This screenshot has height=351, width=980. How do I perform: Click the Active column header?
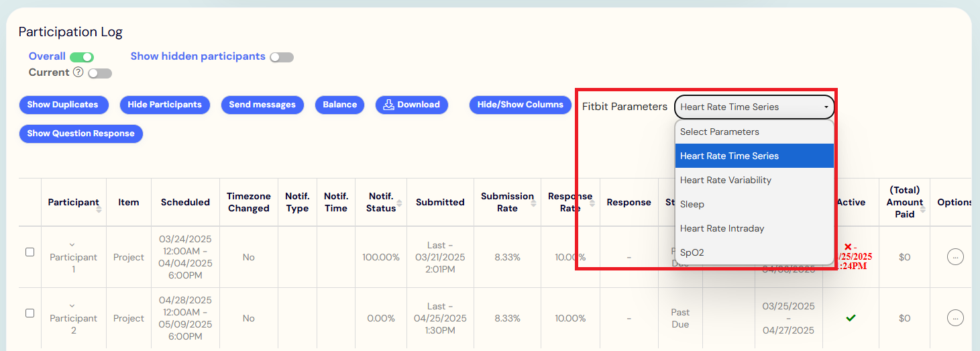click(851, 202)
